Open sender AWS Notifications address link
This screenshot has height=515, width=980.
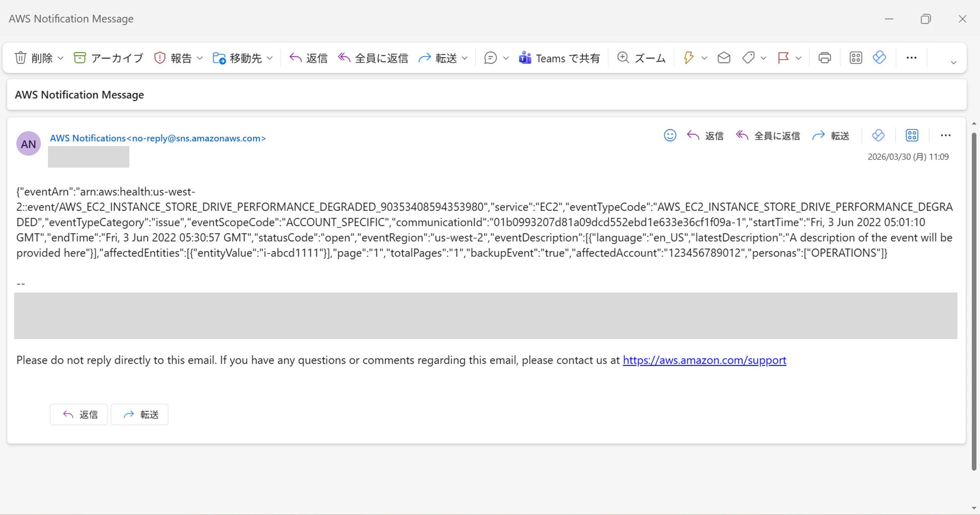coord(158,138)
